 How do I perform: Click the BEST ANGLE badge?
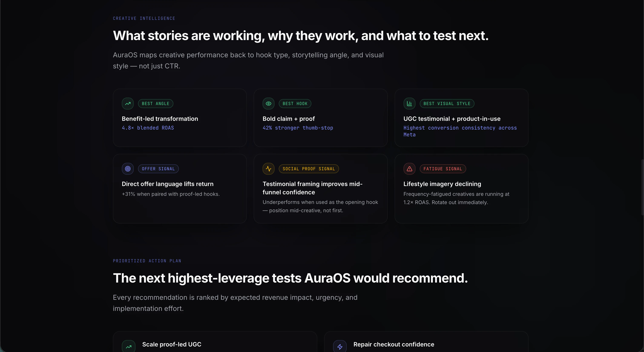point(155,104)
